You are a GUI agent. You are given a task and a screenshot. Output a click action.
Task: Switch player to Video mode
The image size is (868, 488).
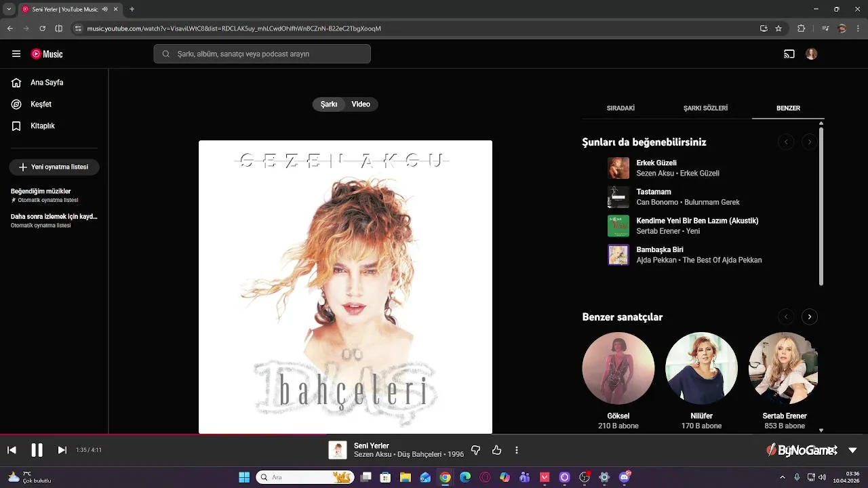[x=361, y=104]
